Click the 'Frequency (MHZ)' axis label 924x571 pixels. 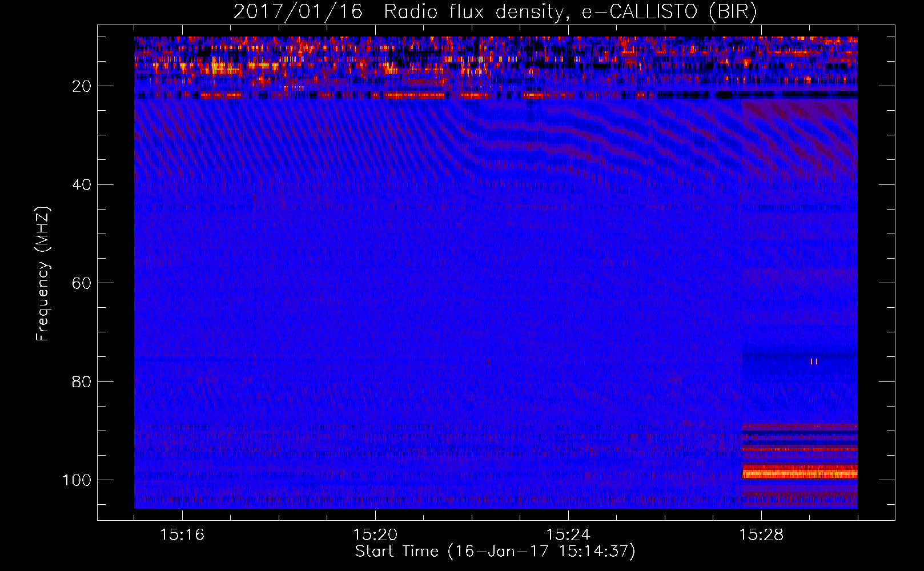43,274
